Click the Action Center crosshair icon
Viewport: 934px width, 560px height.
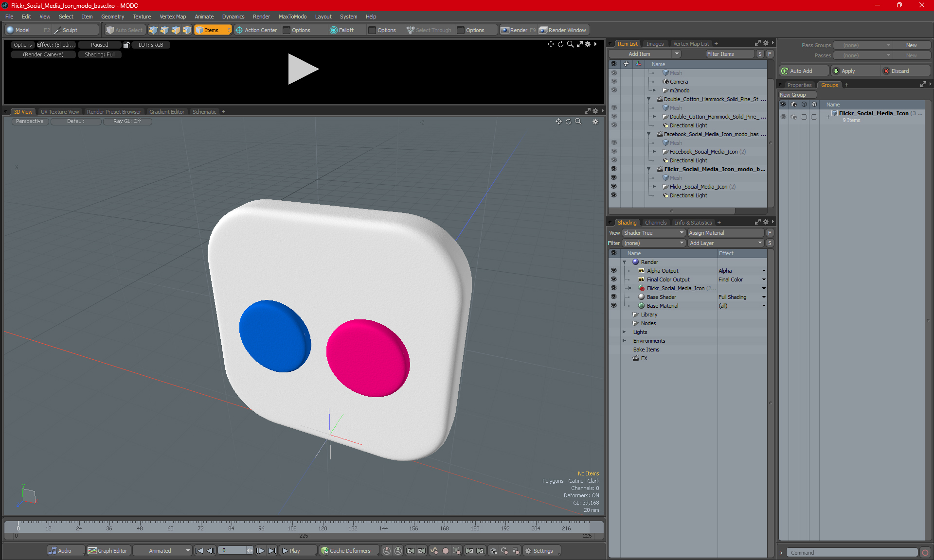pos(239,30)
